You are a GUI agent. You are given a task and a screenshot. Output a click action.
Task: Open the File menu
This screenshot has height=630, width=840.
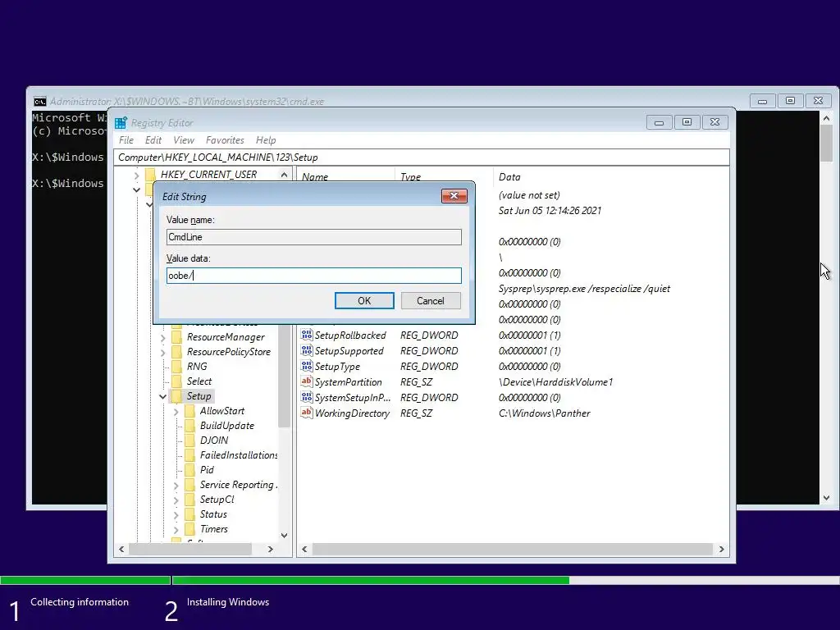(x=126, y=139)
